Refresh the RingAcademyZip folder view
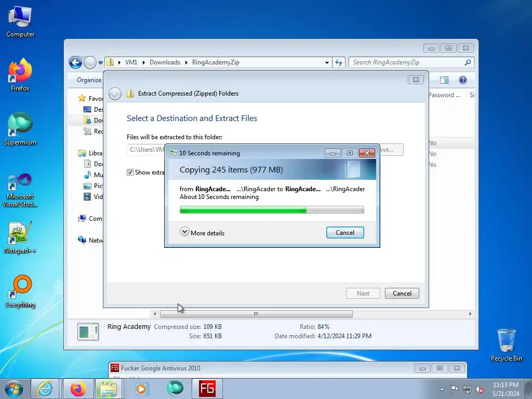The width and height of the screenshot is (532, 399). tap(339, 62)
